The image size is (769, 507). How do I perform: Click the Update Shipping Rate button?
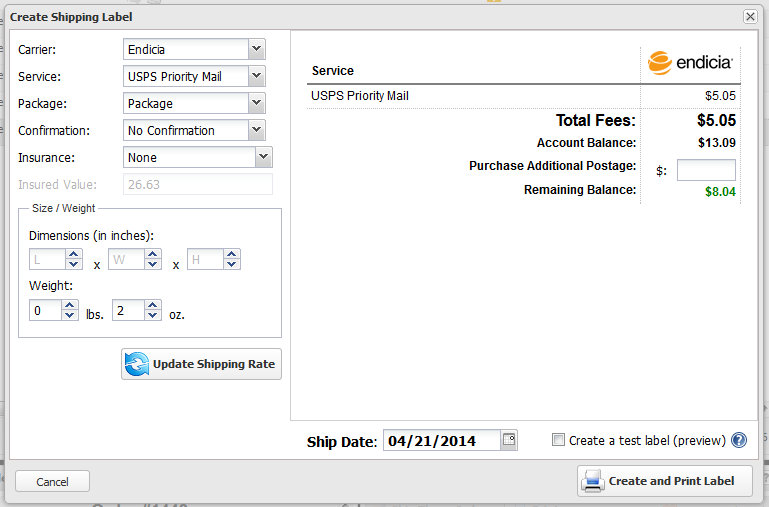[x=201, y=364]
